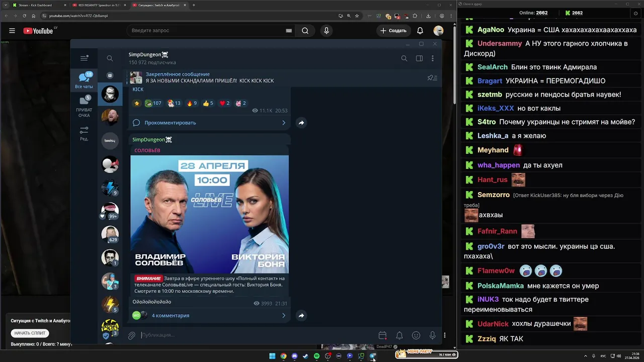The height and width of the screenshot is (362, 644).
Task: Open Undersammy's profile in Kick chat
Action: tap(500, 44)
